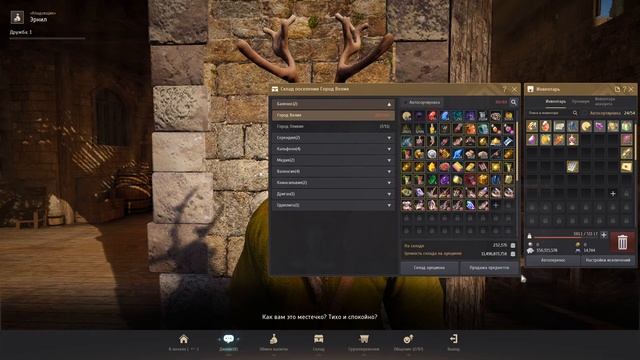This screenshot has height=360, width=640.
Task: Select the lone paper item in inventory fourth row
Action: [x=572, y=166]
